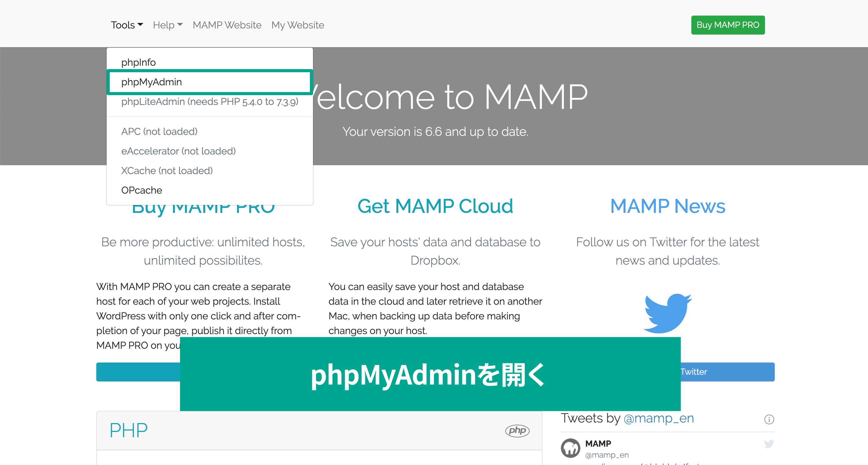
Task: Open the MAMP Website link
Action: pos(227,25)
